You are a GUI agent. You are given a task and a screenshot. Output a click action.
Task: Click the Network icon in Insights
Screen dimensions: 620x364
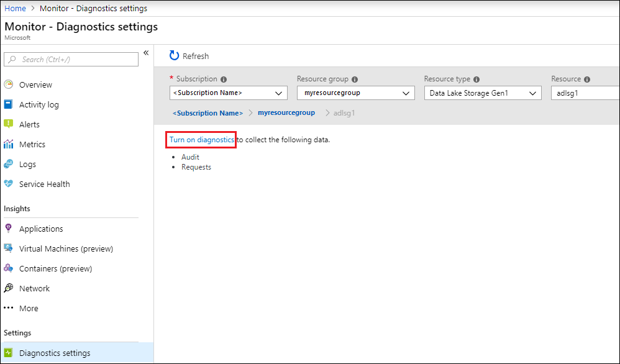[x=9, y=288]
